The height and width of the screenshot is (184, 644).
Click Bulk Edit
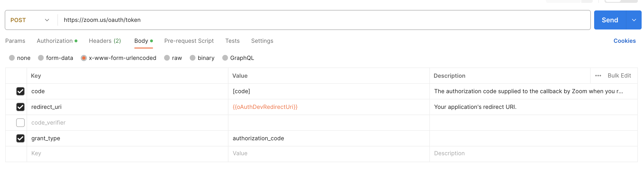[x=619, y=76]
